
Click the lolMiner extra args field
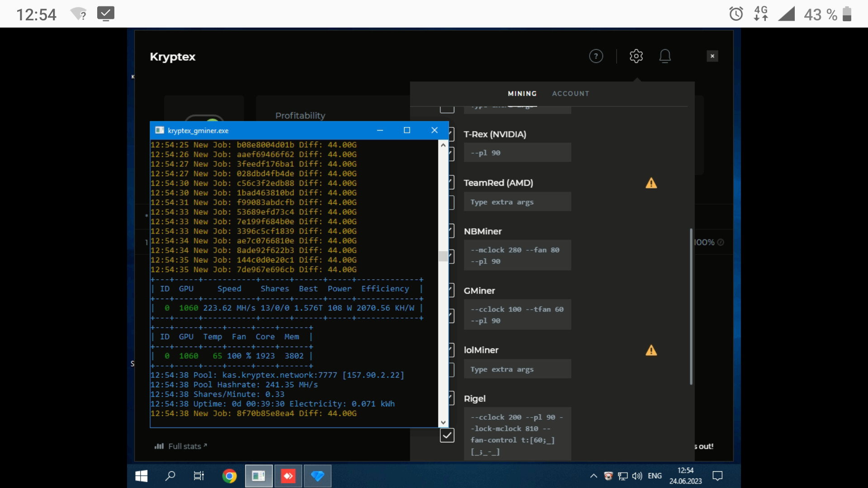point(517,369)
